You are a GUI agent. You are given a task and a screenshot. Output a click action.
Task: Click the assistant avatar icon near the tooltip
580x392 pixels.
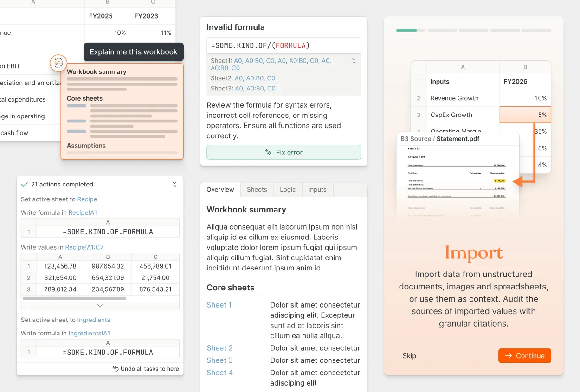58,63
